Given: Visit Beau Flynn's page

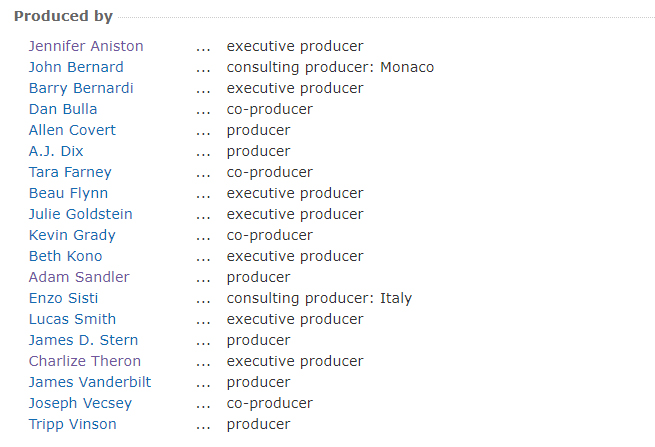Looking at the screenshot, I should click(68, 193).
